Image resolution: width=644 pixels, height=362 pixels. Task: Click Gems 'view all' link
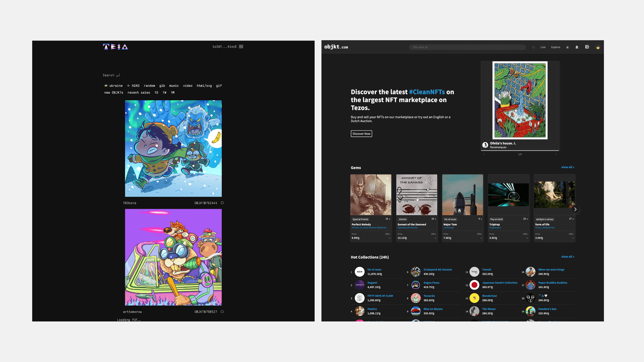coord(568,167)
